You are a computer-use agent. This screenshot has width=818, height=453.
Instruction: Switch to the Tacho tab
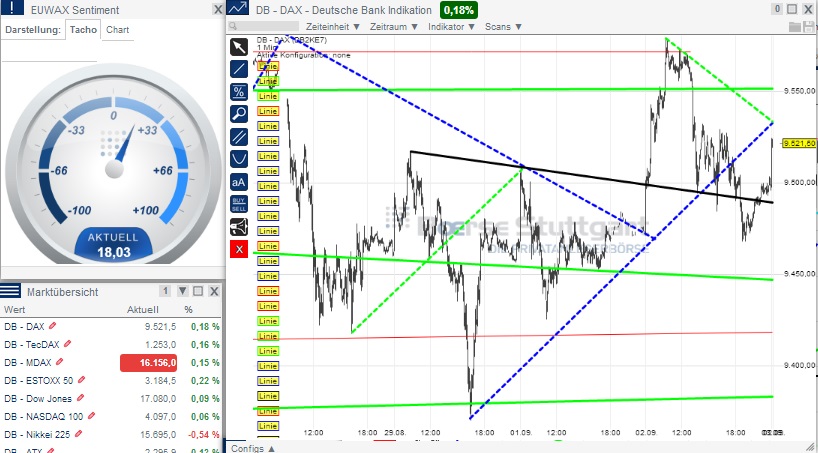point(83,30)
